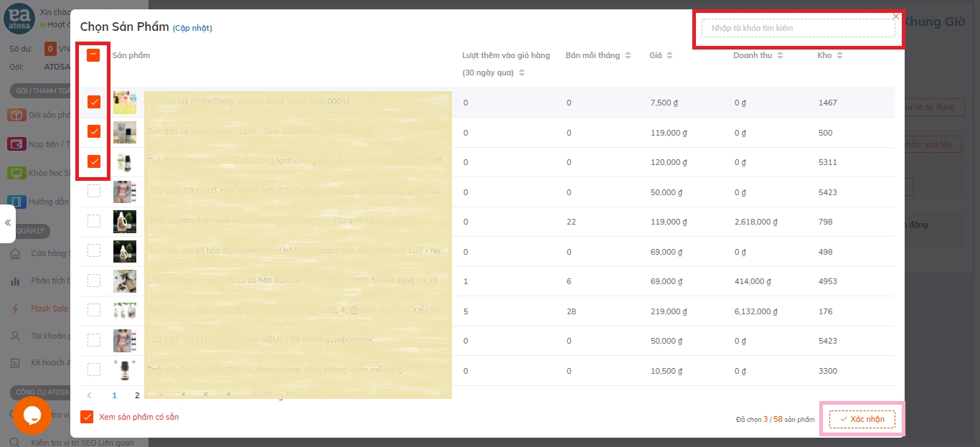Sort by Bán mỗi tháng column
The height and width of the screenshot is (447, 980).
(x=628, y=55)
